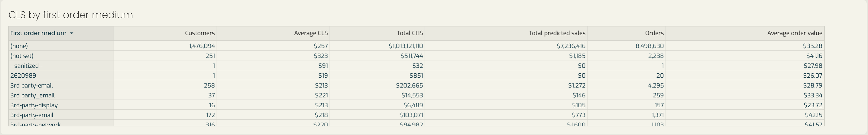This screenshot has width=868, height=135.
Task: Sort by the Customers column header
Action: (200, 33)
